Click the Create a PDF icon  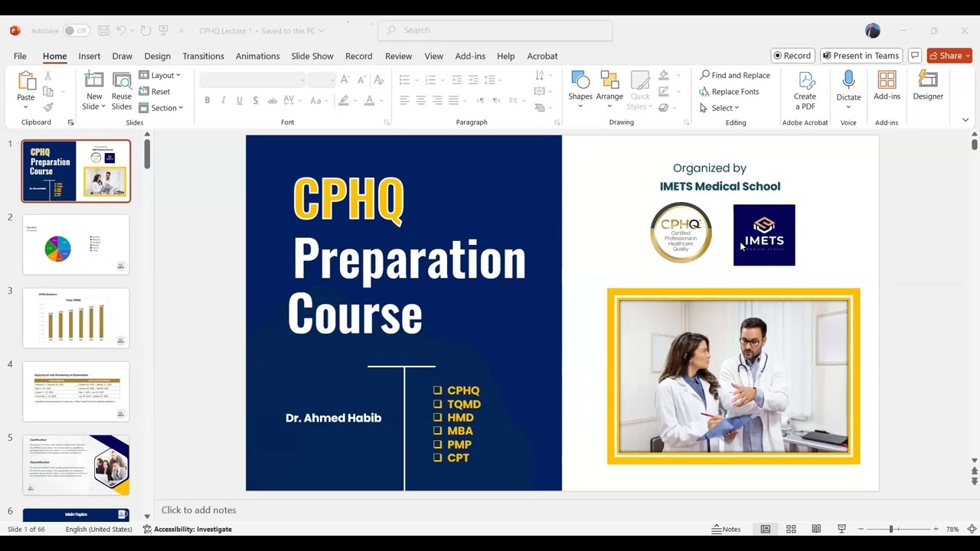[x=805, y=80]
